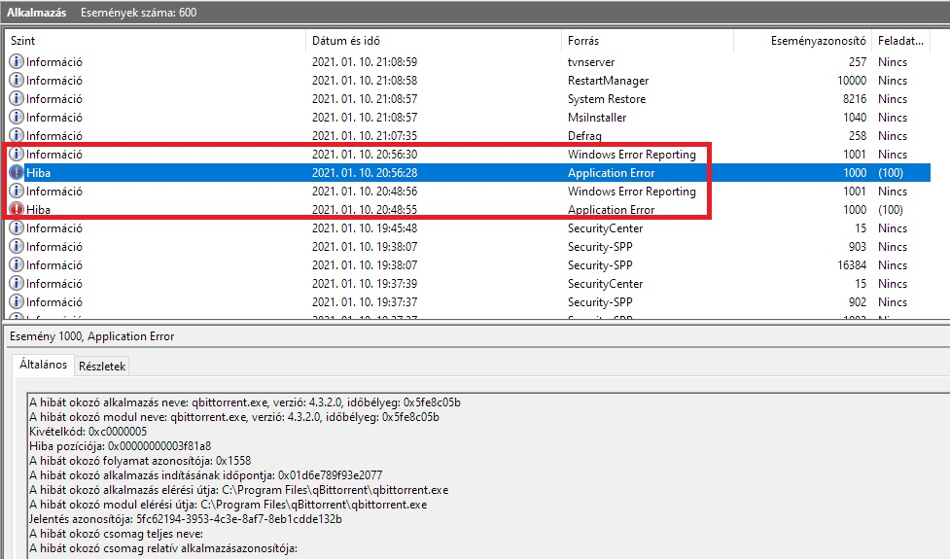Click info icon of RestartManager event row
The height and width of the screenshot is (560, 950).
coord(17,80)
